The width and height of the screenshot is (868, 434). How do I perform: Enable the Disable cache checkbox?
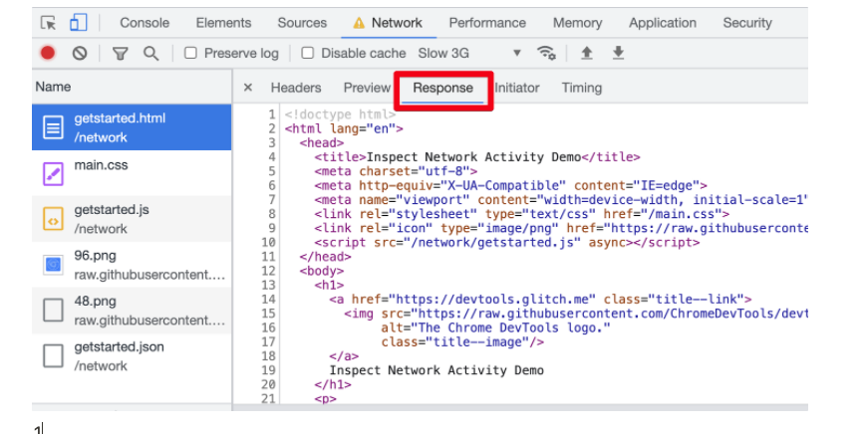(307, 53)
